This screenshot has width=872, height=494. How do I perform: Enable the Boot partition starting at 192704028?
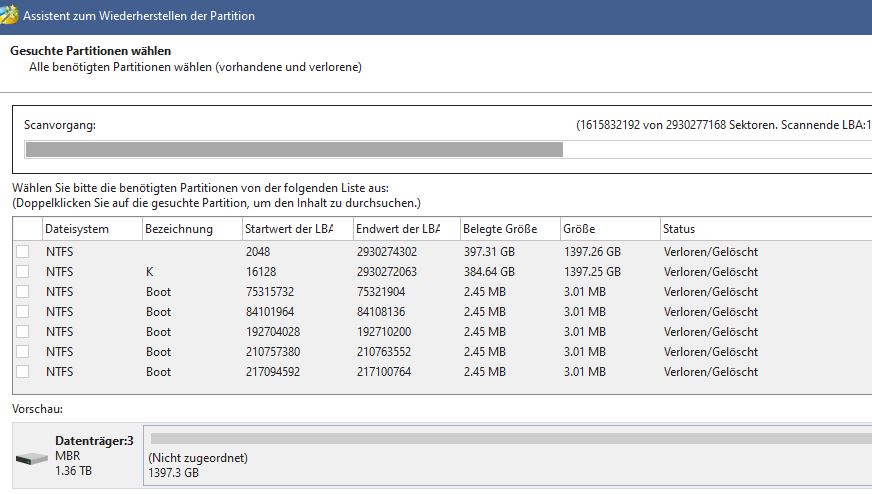[x=23, y=332]
